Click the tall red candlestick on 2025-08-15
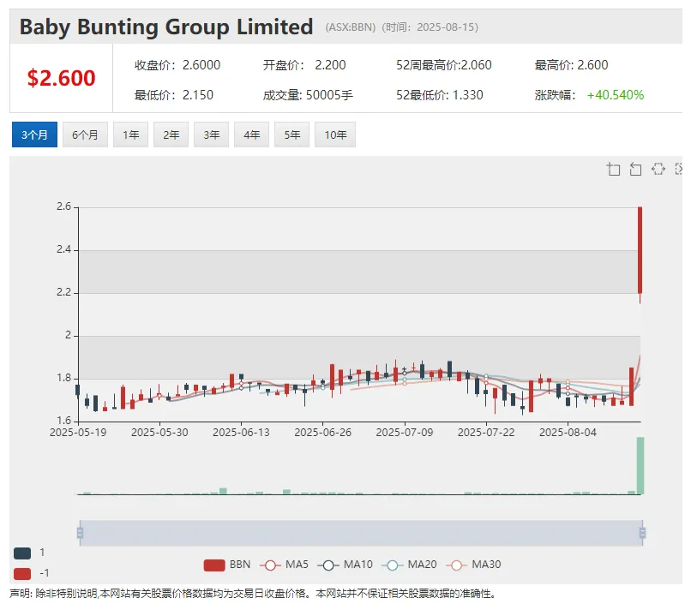 [x=640, y=250]
